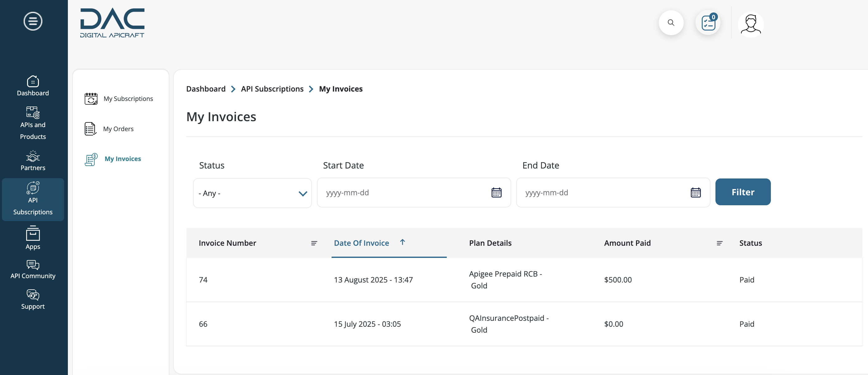Screen dimensions: 868x375
Task: Click the DAC Digital Apicraft logo
Action: point(112,23)
